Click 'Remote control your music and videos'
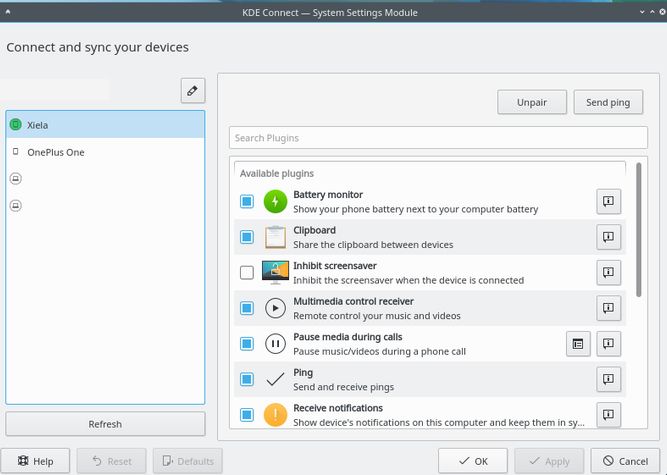667x475 pixels. (377, 316)
